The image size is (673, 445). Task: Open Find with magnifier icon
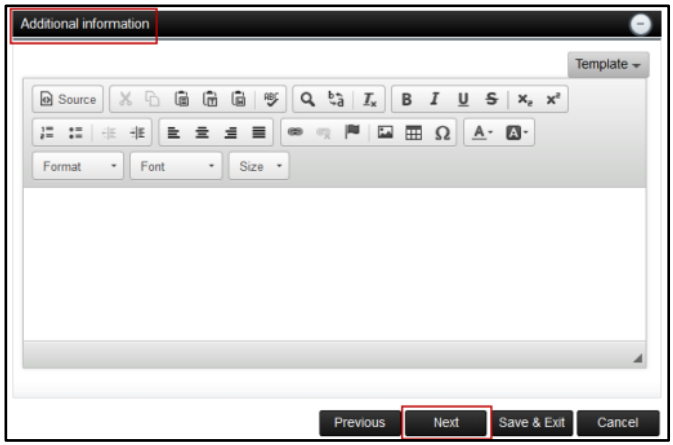point(307,99)
